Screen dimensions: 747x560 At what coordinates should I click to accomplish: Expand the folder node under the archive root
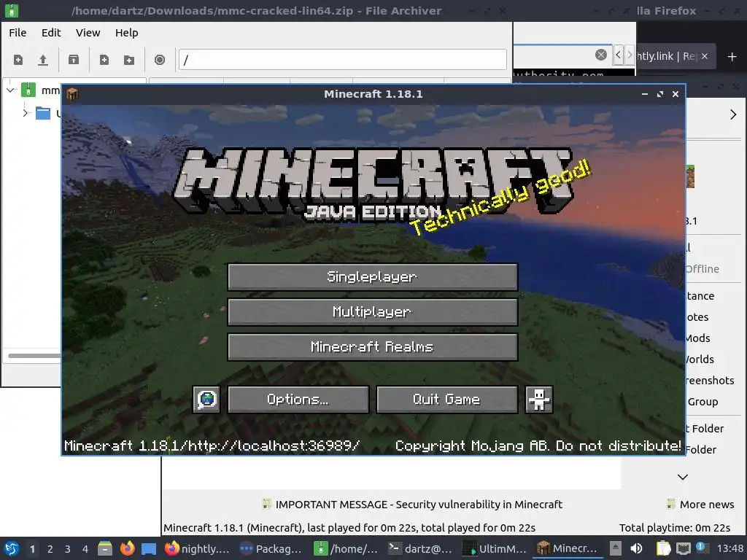click(26, 113)
